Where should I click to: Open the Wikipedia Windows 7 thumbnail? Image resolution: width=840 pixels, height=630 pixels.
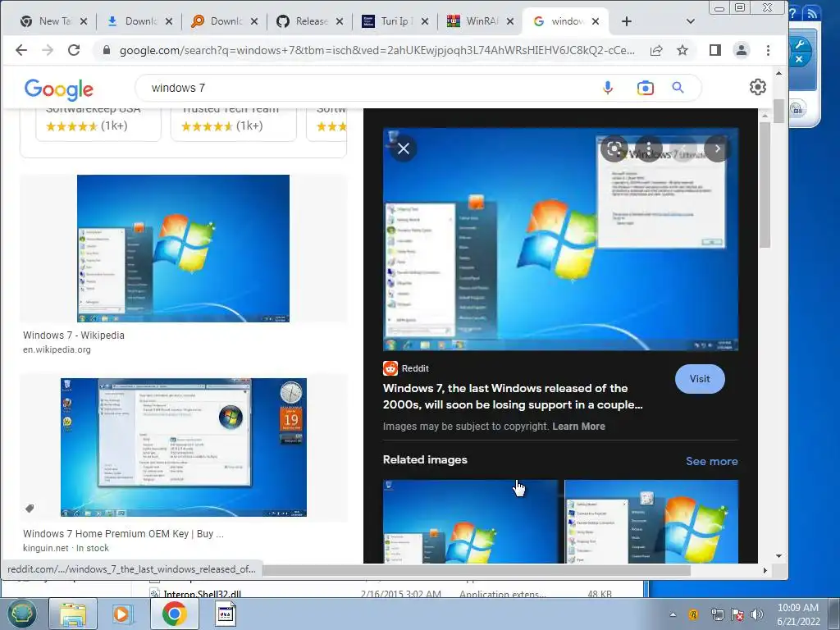pyautogui.click(x=183, y=249)
